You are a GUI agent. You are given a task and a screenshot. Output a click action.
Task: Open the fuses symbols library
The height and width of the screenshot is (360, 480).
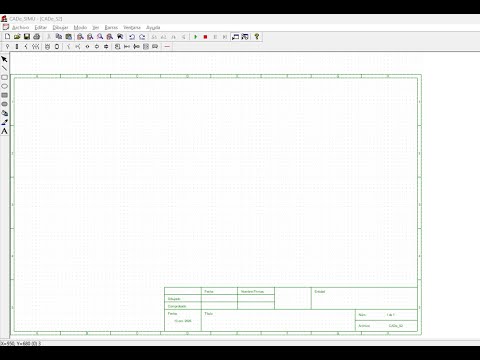[17, 47]
